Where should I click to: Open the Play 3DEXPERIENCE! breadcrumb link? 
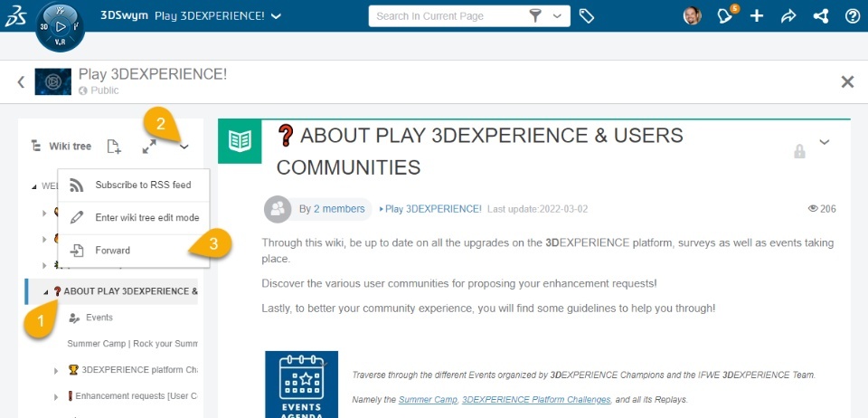pyautogui.click(x=433, y=209)
